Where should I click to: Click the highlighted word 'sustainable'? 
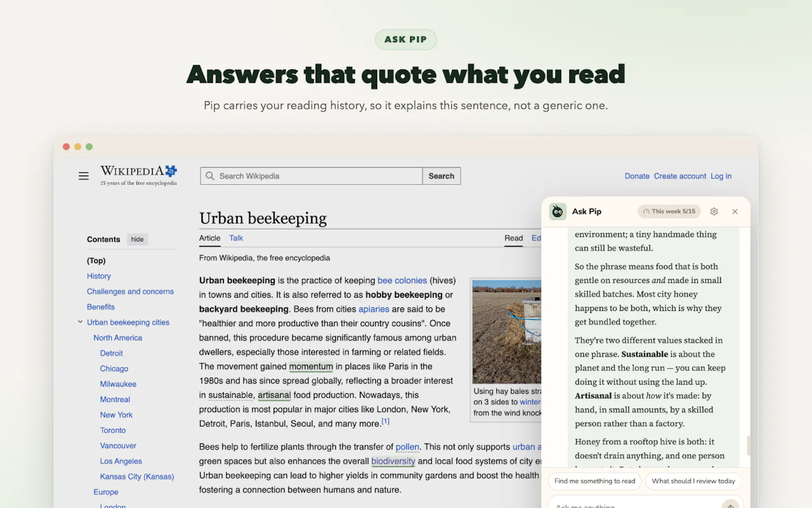coord(231,395)
